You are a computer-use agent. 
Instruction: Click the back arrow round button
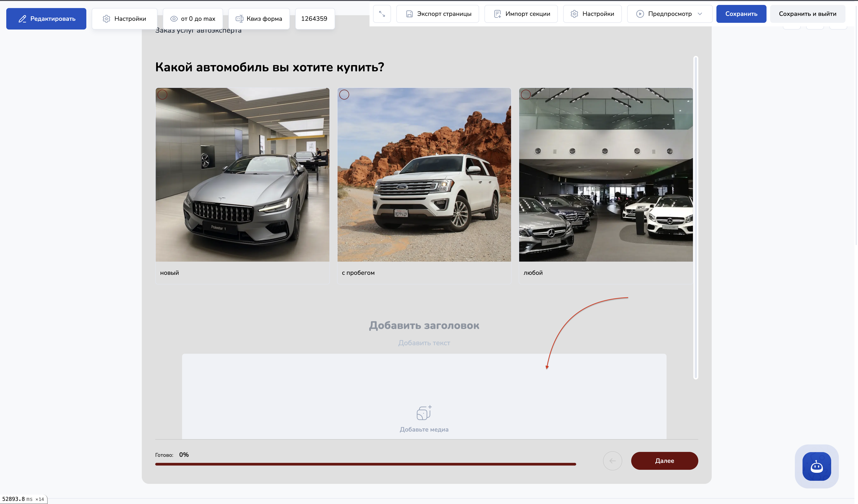pyautogui.click(x=612, y=461)
